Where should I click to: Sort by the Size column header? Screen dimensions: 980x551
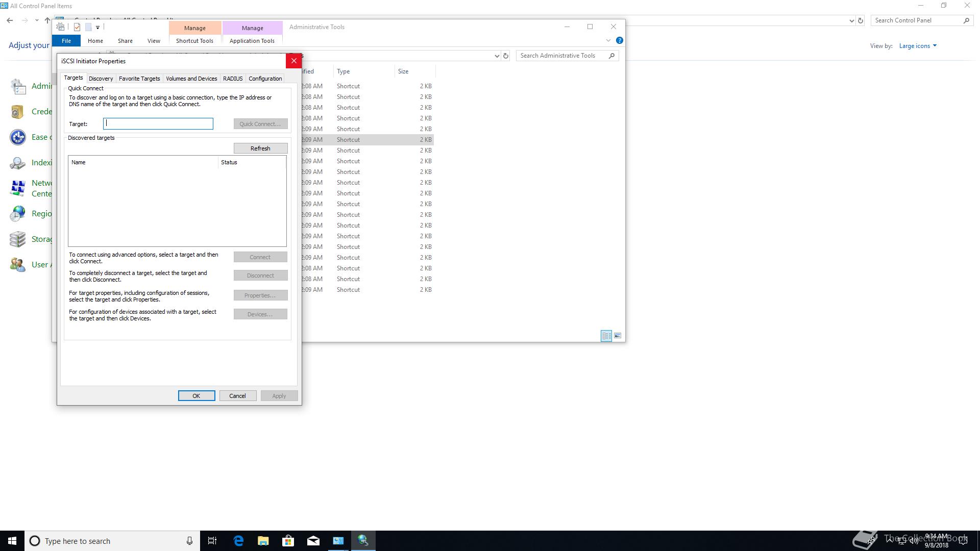coord(414,71)
